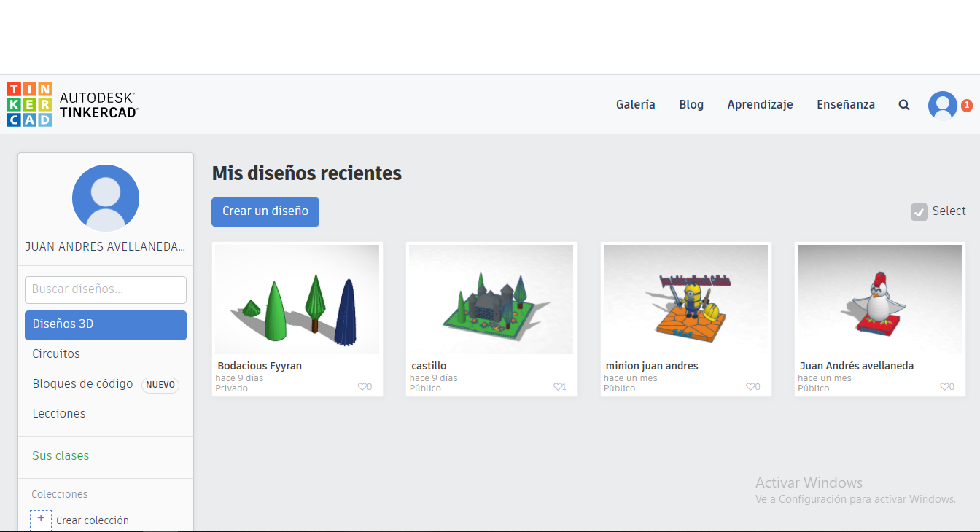Click the Crear un diseño button
This screenshot has height=532, width=980.
click(x=265, y=212)
